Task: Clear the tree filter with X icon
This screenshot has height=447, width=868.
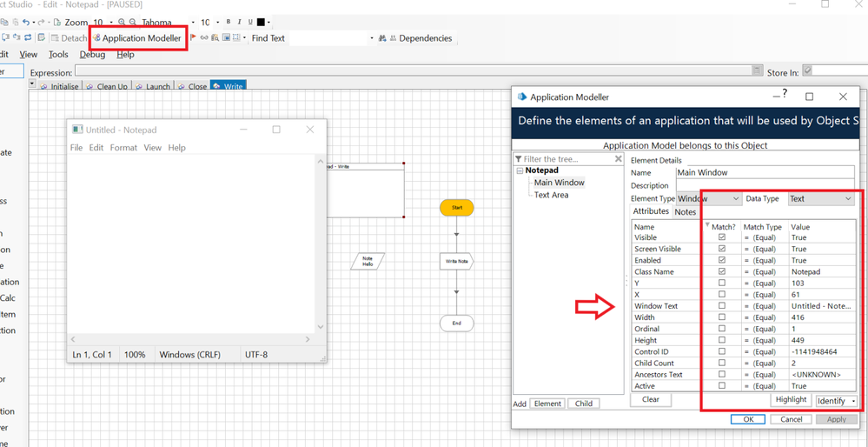Action: [619, 159]
